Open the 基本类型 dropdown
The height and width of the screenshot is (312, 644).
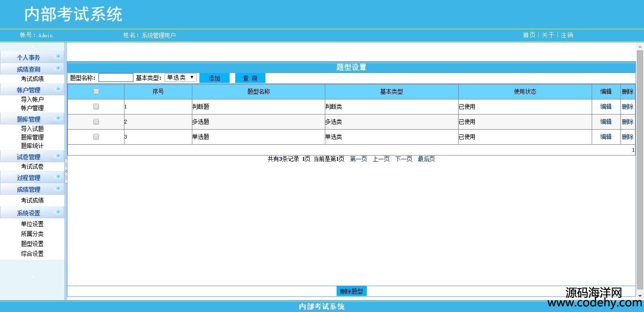(x=181, y=78)
